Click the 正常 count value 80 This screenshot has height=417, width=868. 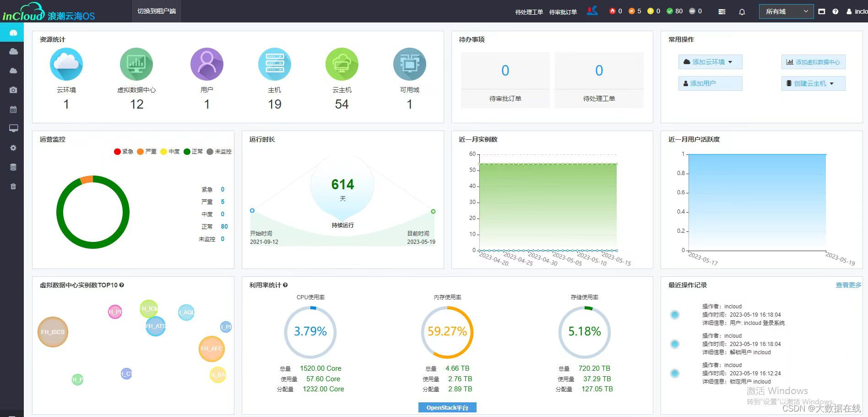point(224,226)
